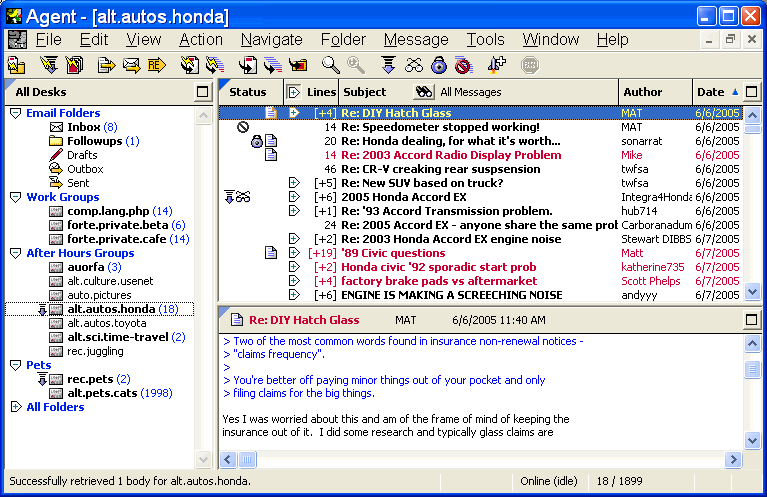The height and width of the screenshot is (497, 767).
Task: Open Find with the magnifying glass icon
Action: pyautogui.click(x=331, y=65)
